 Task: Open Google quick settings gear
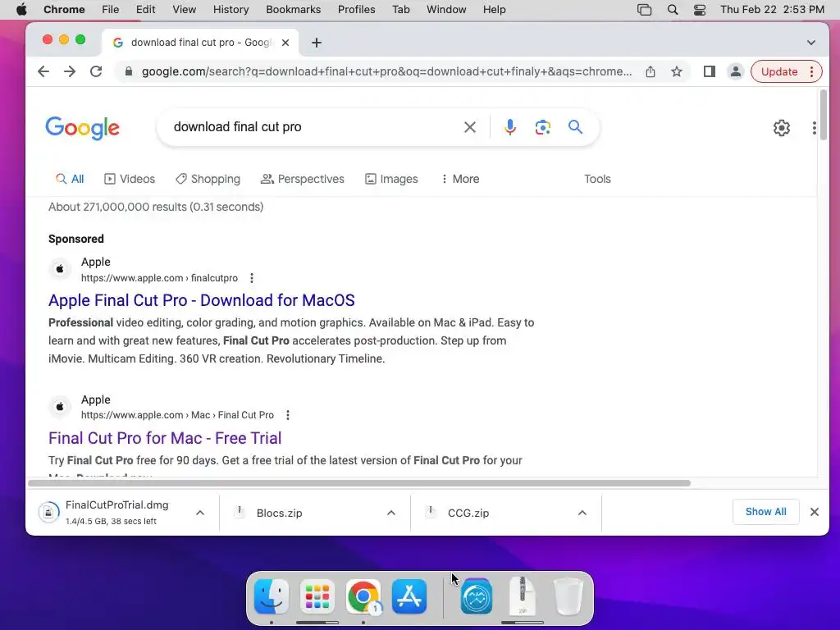click(782, 128)
